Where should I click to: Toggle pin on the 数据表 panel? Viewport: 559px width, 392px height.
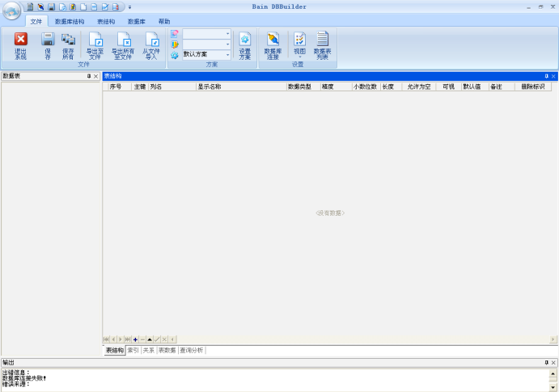click(x=89, y=76)
